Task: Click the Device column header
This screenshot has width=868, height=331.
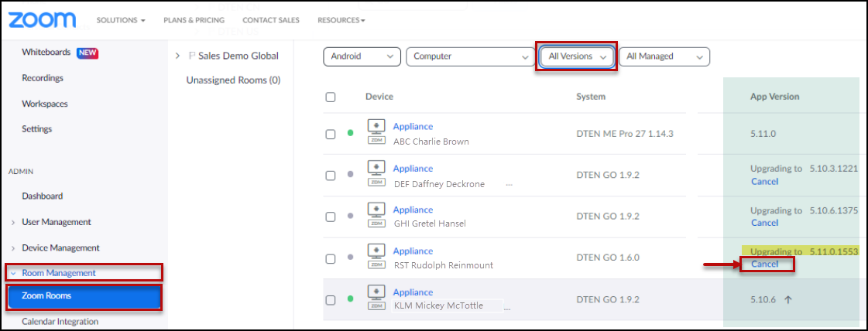Action: (x=379, y=97)
